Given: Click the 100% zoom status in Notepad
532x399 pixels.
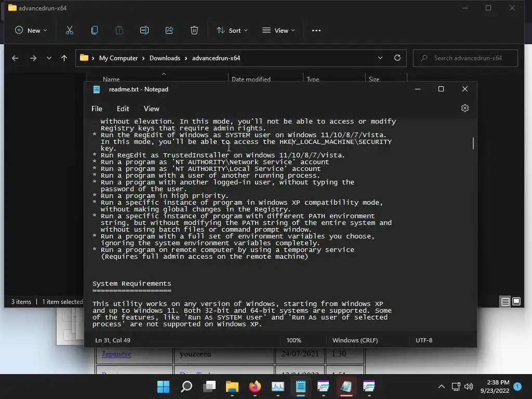Looking at the screenshot, I should click(x=294, y=340).
